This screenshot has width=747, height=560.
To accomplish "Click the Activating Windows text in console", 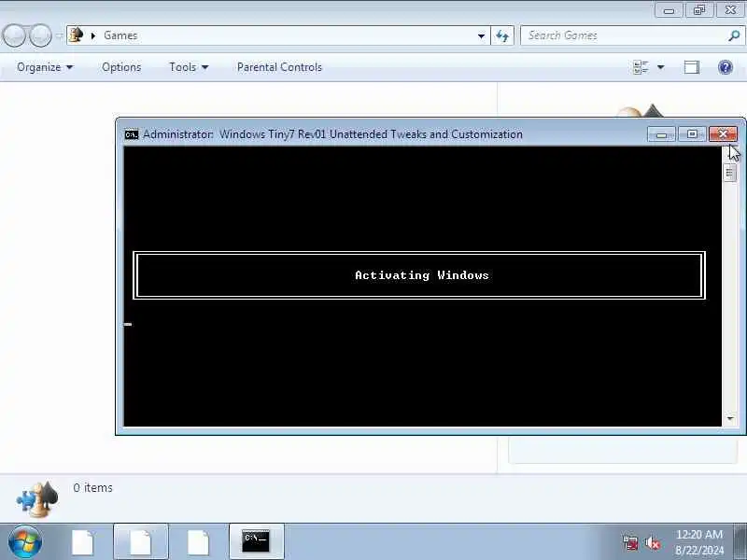I will coord(422,275).
